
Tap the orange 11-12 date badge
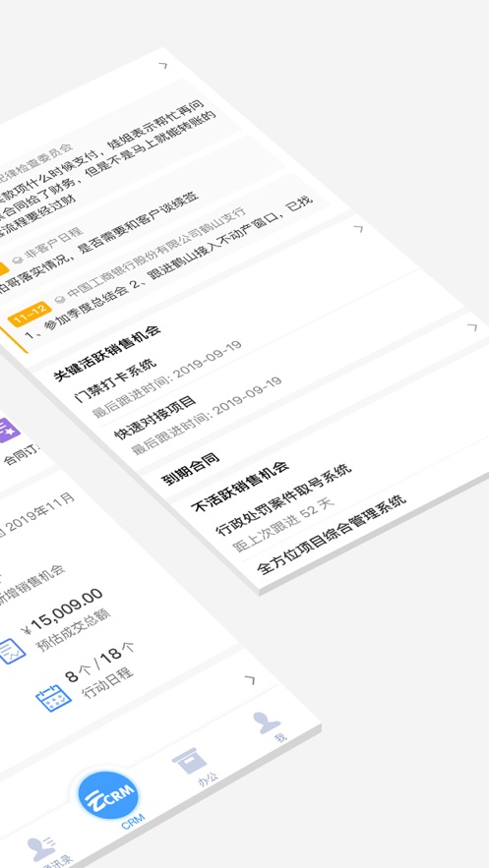point(30,314)
